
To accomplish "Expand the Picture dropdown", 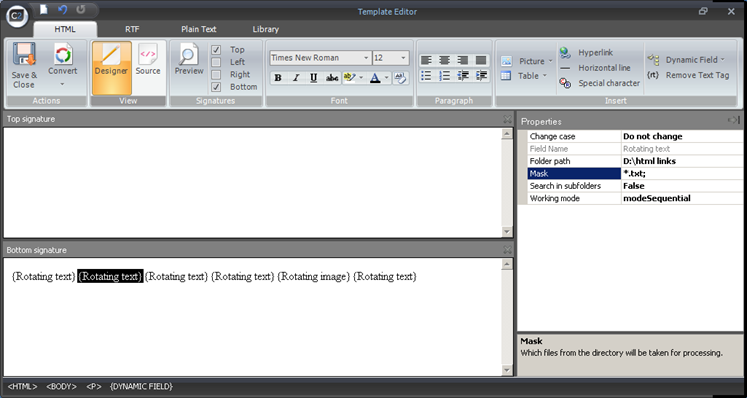I will (550, 61).
